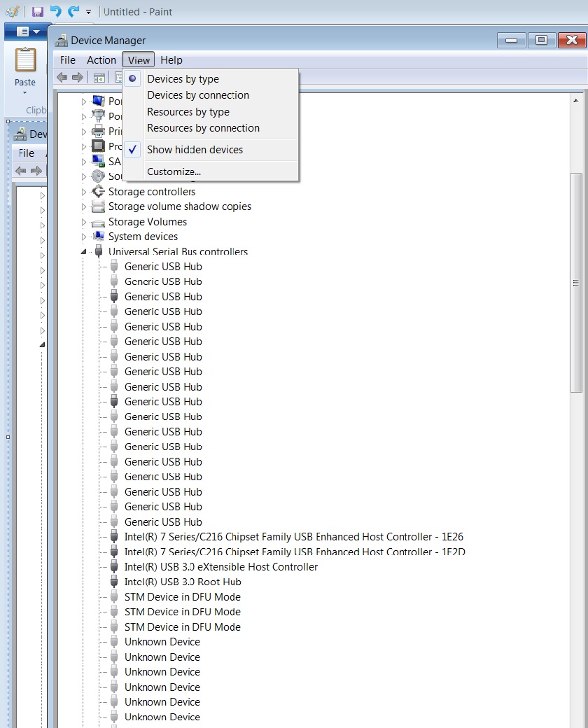This screenshot has height=728, width=588.
Task: Expand the 'SA' tree node
Action: click(84, 162)
